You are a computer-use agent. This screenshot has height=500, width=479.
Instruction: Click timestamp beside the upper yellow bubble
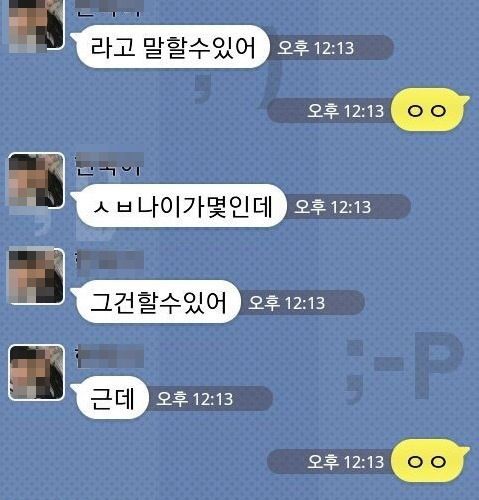[x=345, y=111]
